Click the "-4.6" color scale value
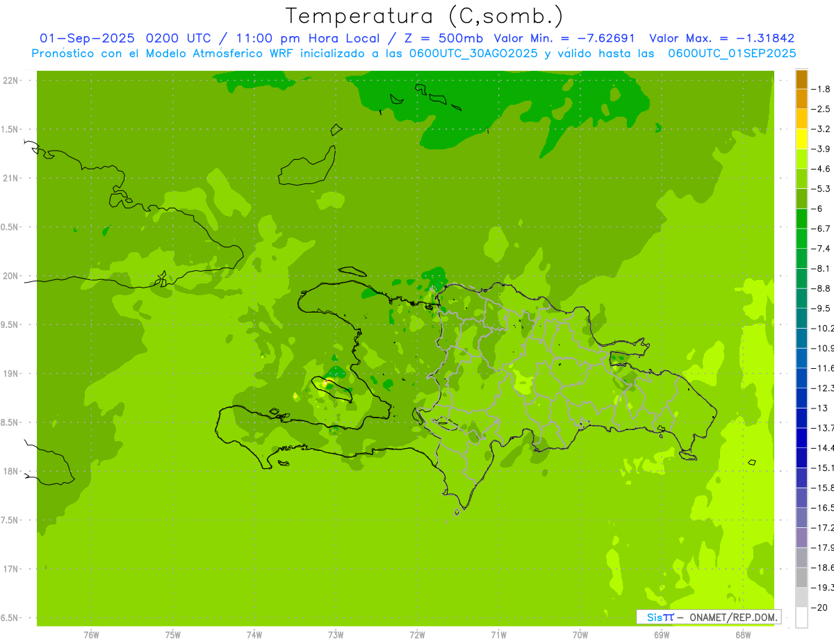834x644 pixels. click(821, 169)
